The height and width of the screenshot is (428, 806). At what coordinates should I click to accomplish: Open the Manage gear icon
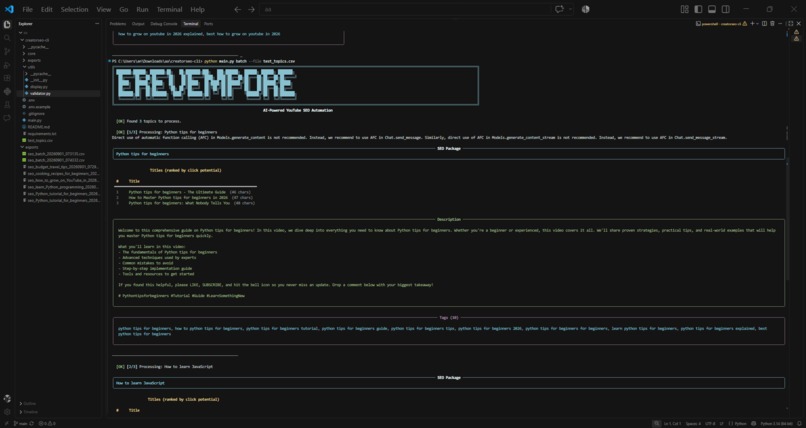[x=7, y=412]
